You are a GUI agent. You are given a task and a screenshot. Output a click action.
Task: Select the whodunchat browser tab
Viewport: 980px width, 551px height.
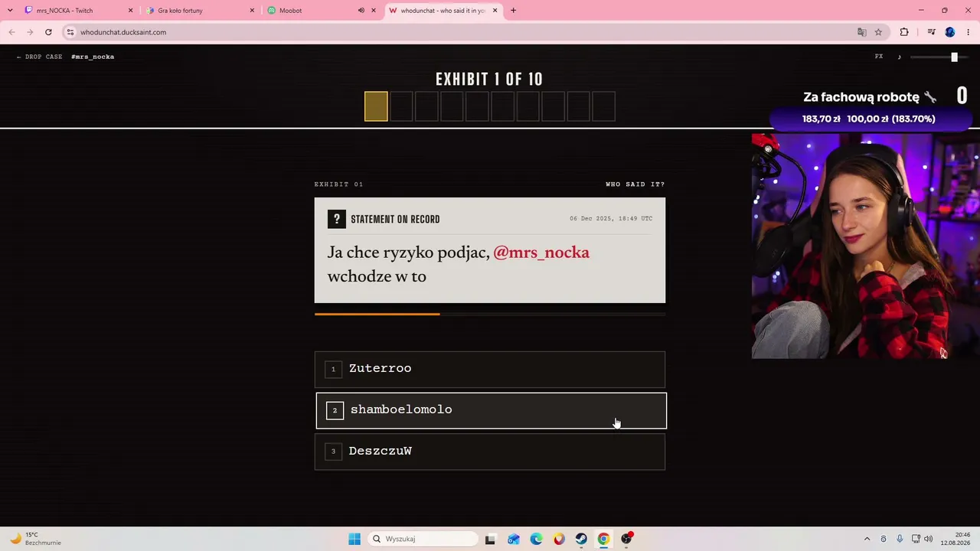[x=443, y=11]
